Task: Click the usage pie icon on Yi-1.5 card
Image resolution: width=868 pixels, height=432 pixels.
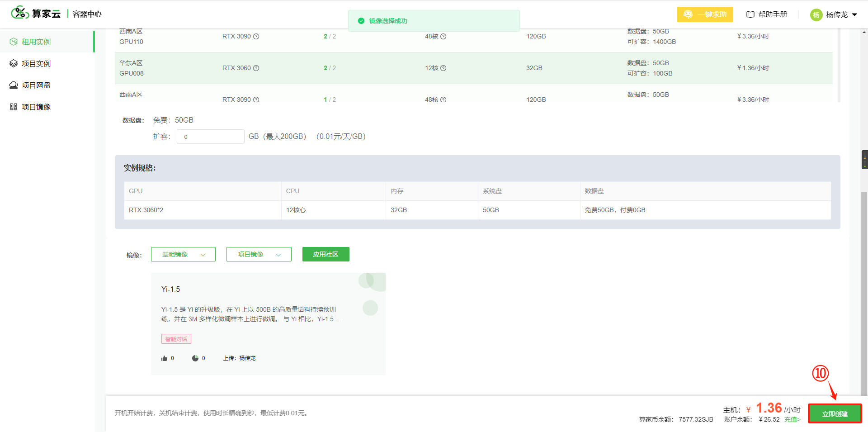Action: pos(195,358)
